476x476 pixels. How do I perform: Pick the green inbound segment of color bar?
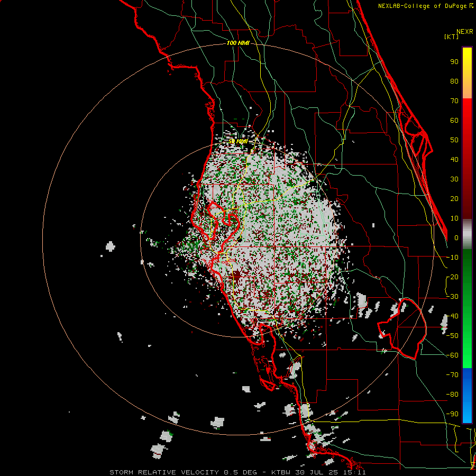[x=467, y=308]
